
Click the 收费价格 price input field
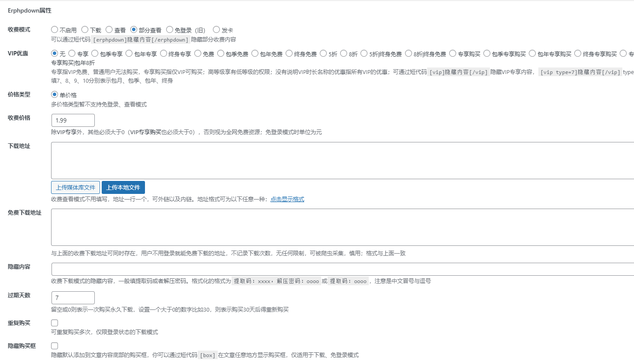coord(73,120)
